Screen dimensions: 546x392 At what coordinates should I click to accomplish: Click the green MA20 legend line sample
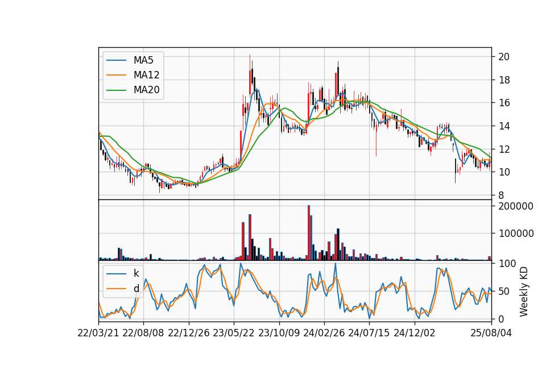point(116,90)
